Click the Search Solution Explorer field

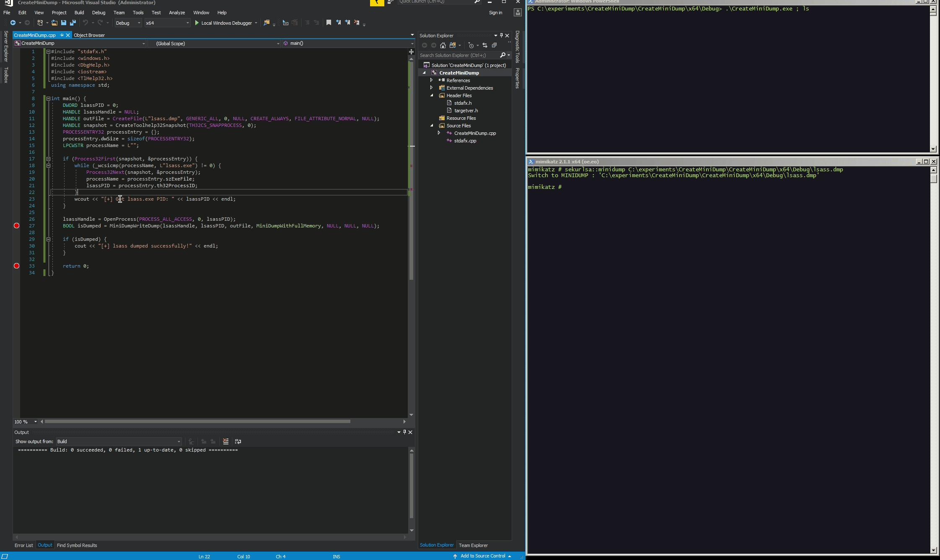(457, 55)
